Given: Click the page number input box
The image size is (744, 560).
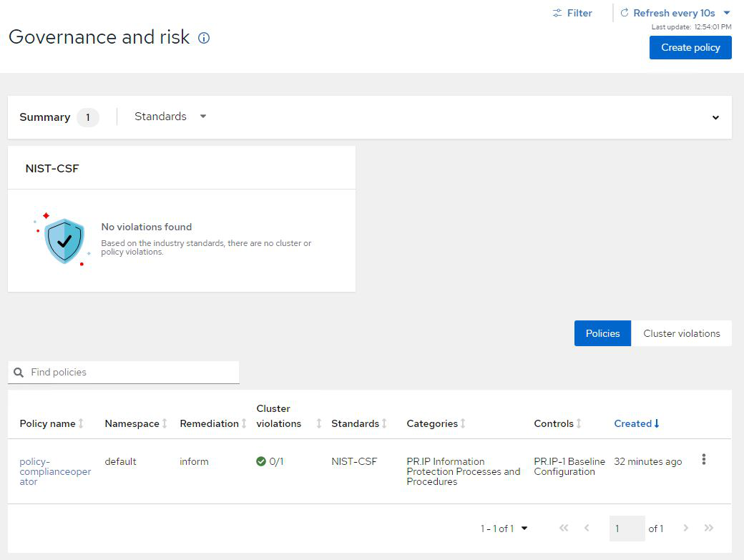Looking at the screenshot, I should 627,529.
